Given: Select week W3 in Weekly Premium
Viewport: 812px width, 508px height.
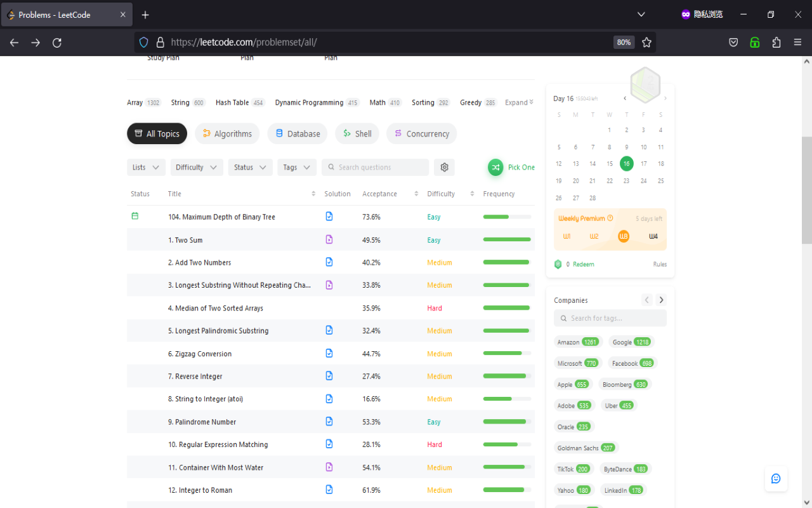Looking at the screenshot, I should pyautogui.click(x=624, y=236).
